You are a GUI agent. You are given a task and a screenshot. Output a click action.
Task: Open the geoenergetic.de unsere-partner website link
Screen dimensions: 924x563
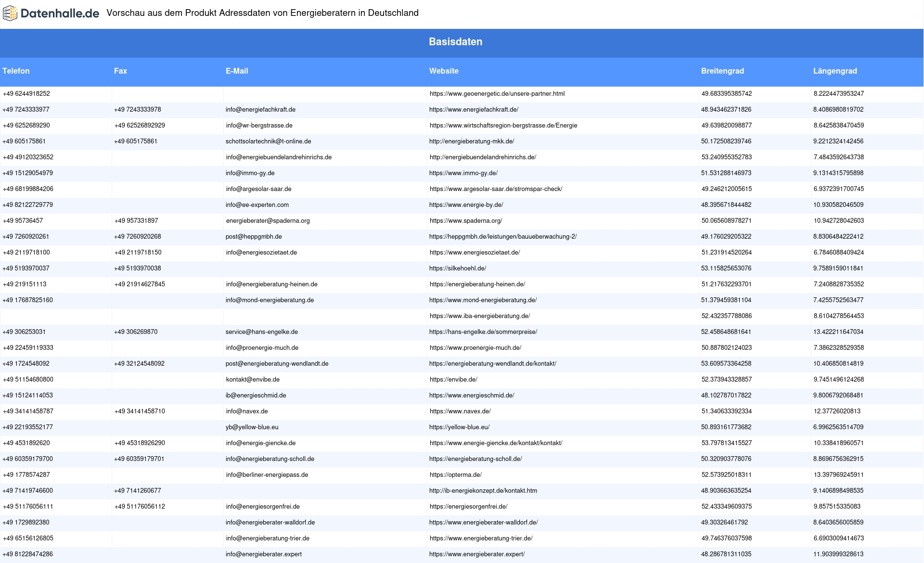click(x=497, y=94)
